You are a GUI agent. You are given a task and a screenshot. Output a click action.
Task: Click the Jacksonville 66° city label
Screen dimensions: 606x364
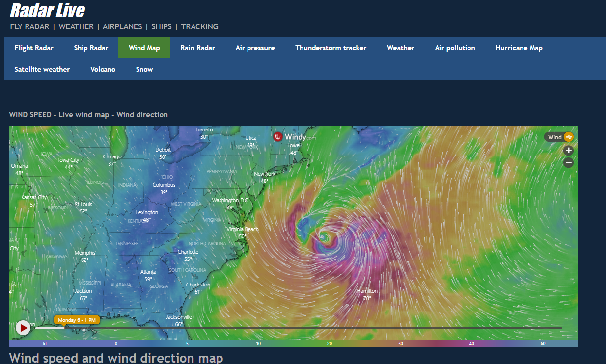point(179,320)
